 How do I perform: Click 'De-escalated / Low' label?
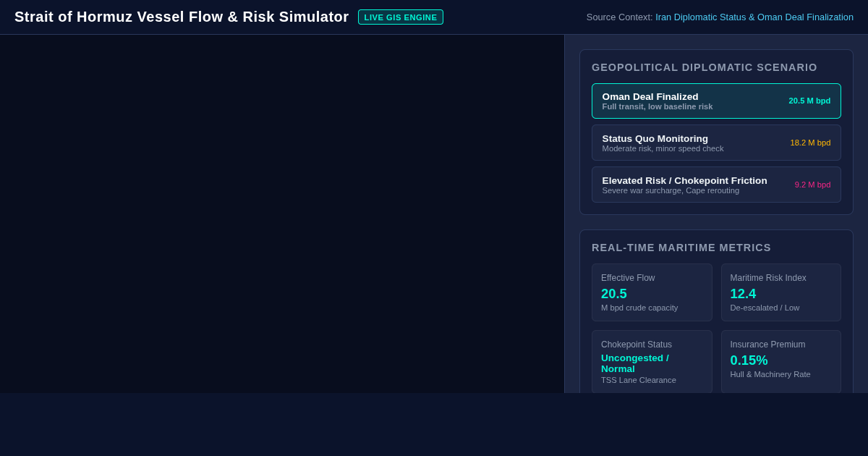click(x=765, y=308)
